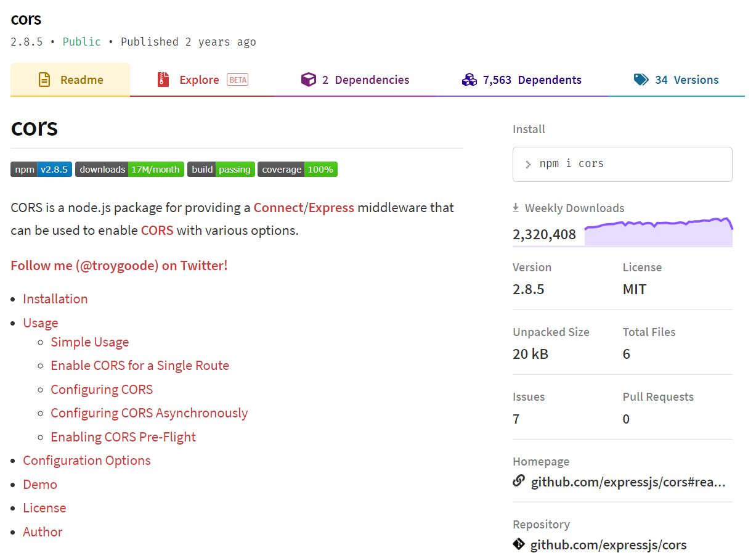The height and width of the screenshot is (558, 756).
Task: Click the Public label under package name
Action: tap(82, 42)
